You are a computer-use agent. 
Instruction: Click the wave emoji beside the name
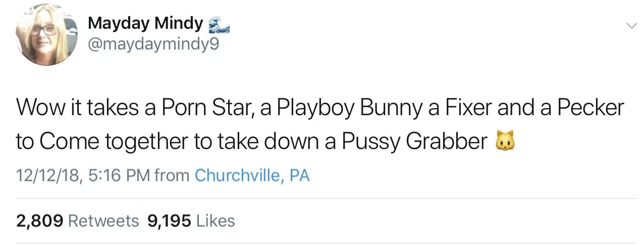coord(219,24)
